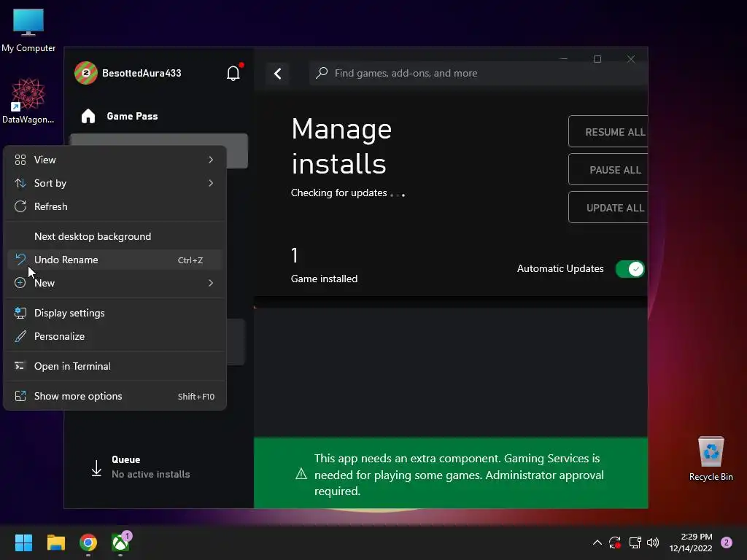Image resolution: width=747 pixels, height=560 pixels.
Task: Open Display settings from context menu
Action: (115, 314)
